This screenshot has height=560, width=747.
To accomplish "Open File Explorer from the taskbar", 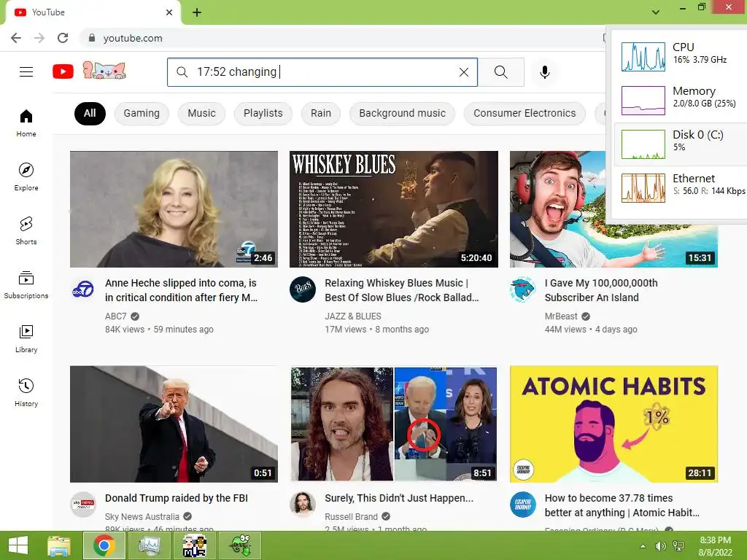I will click(x=59, y=545).
